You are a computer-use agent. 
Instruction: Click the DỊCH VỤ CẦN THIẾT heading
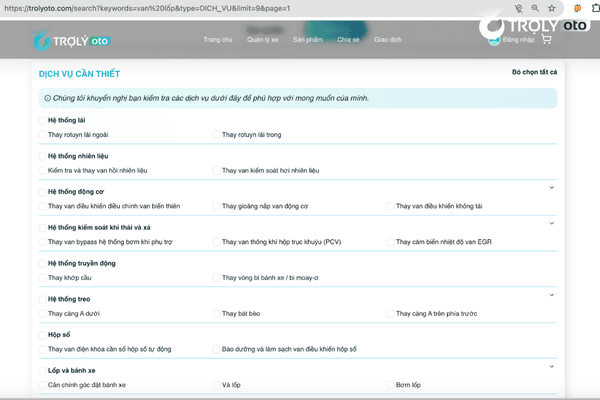(79, 74)
